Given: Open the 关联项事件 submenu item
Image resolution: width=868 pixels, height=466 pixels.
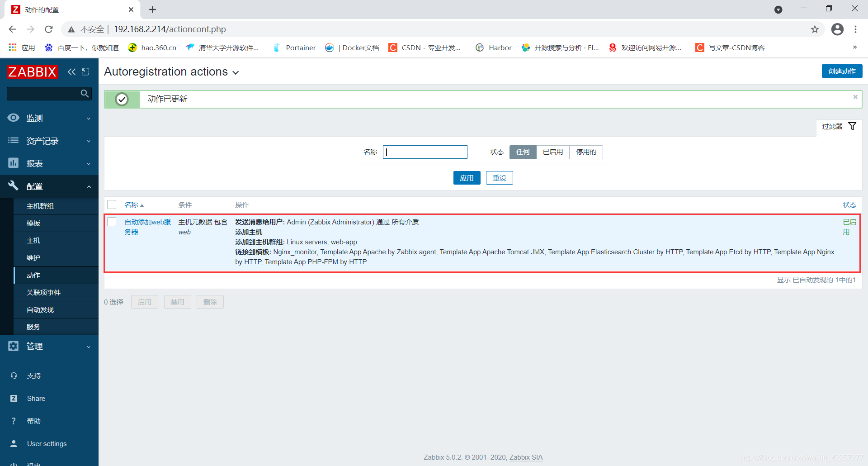Looking at the screenshot, I should pos(56,292).
